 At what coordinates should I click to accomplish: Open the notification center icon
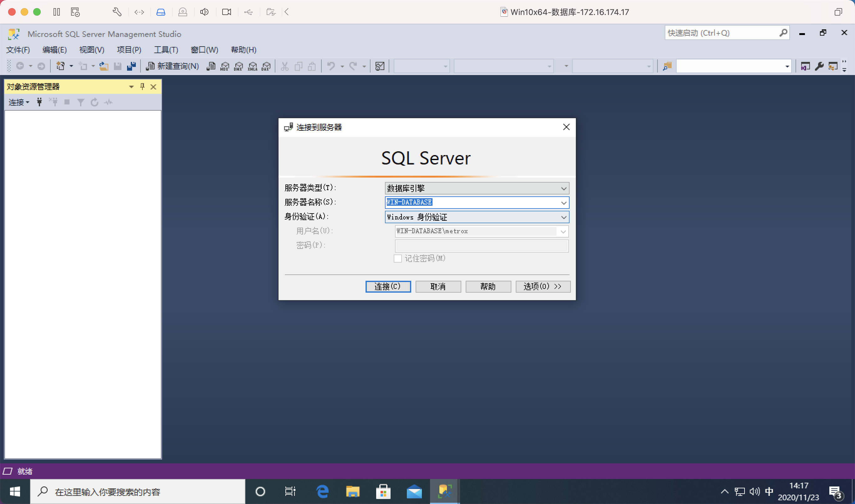(x=836, y=492)
